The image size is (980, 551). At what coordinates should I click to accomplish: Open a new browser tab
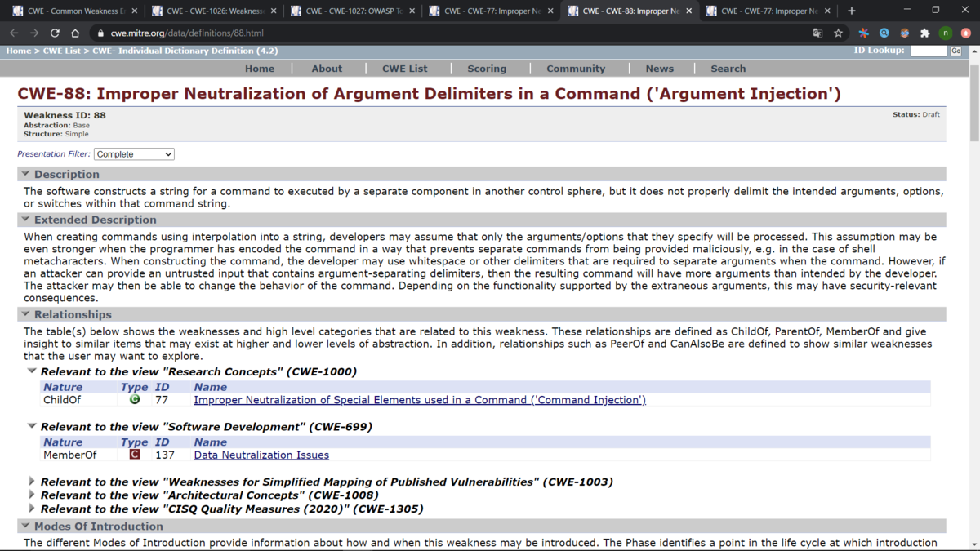[x=852, y=11]
